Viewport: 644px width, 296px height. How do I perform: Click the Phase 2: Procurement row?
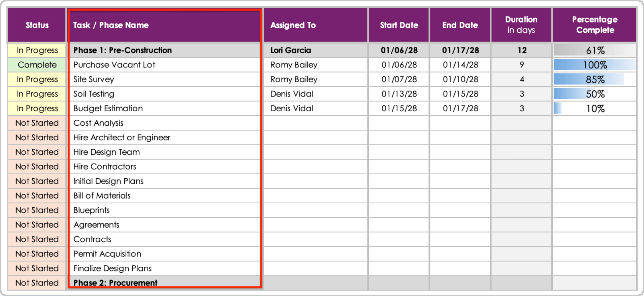(x=115, y=283)
